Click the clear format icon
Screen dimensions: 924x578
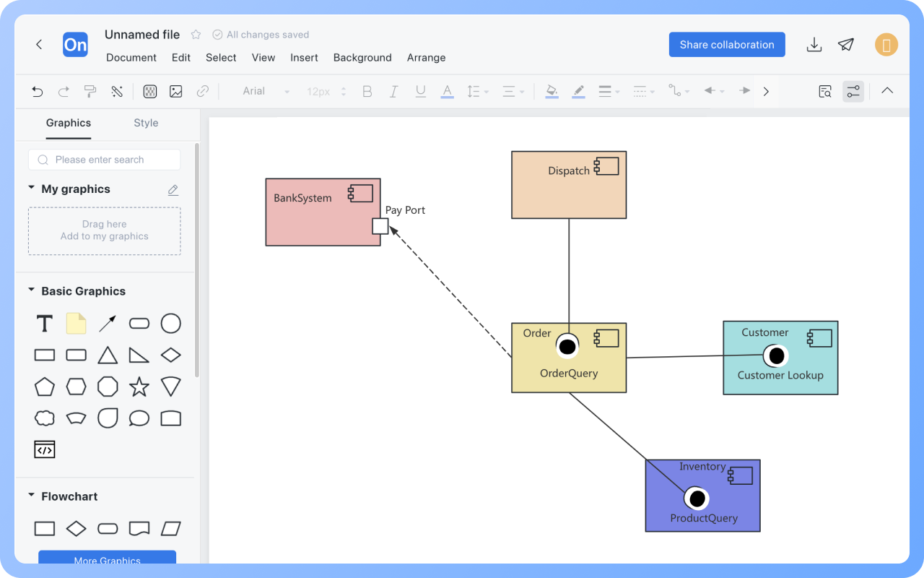(116, 91)
